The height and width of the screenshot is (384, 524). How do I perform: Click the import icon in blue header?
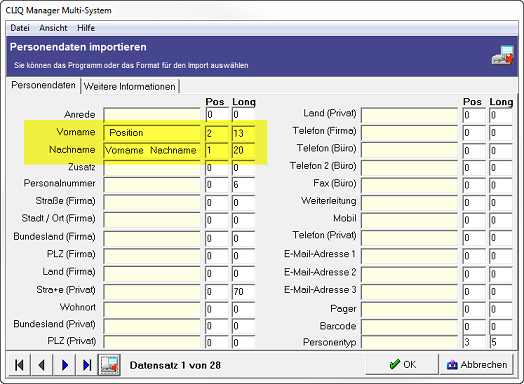click(x=502, y=55)
